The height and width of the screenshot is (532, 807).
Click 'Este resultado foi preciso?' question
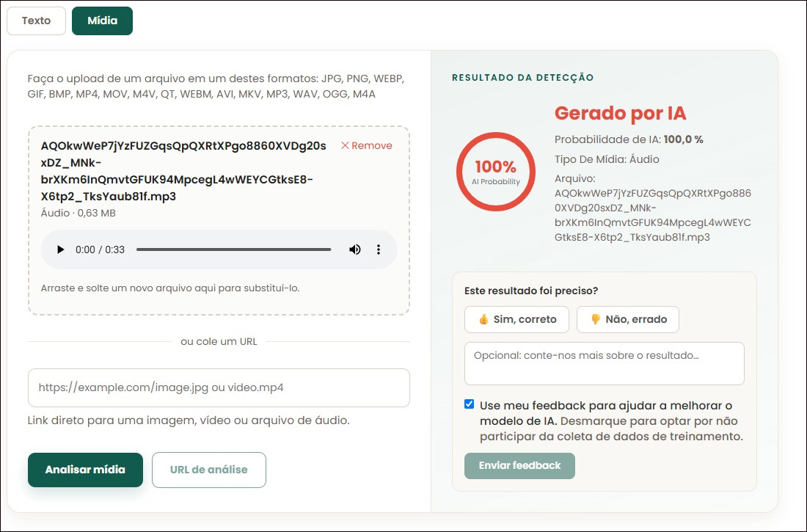(x=531, y=291)
